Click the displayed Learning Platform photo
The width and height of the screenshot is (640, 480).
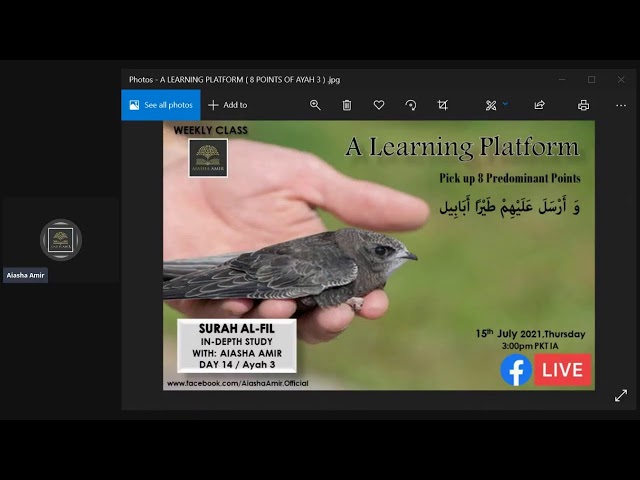tap(379, 256)
